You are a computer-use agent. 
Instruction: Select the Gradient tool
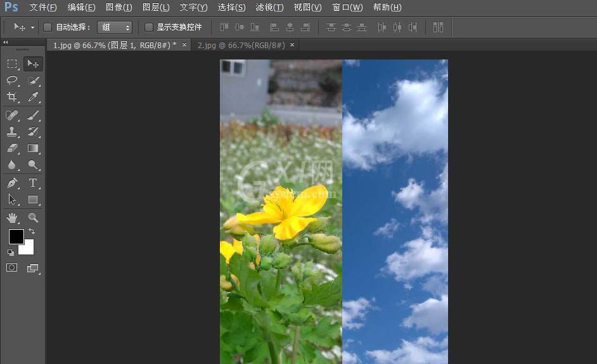33,148
